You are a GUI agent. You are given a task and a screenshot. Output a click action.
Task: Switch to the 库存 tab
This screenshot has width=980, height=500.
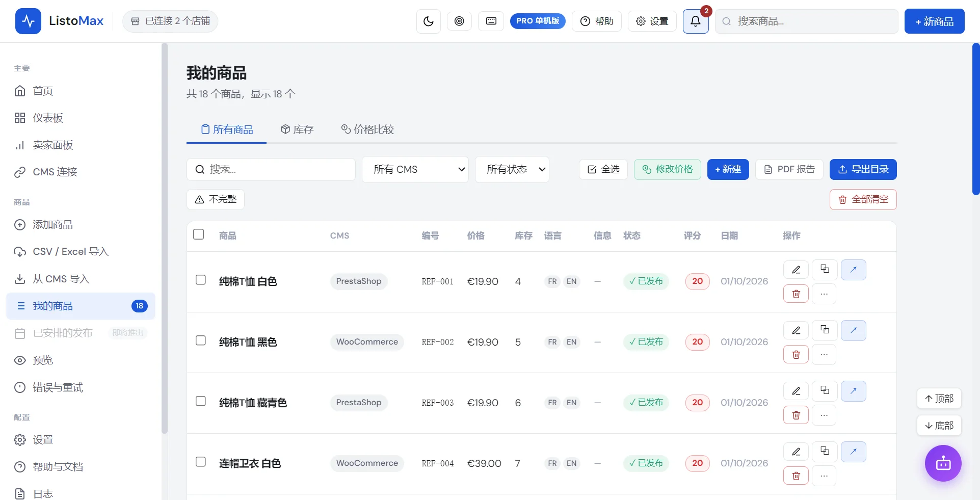pyautogui.click(x=297, y=129)
